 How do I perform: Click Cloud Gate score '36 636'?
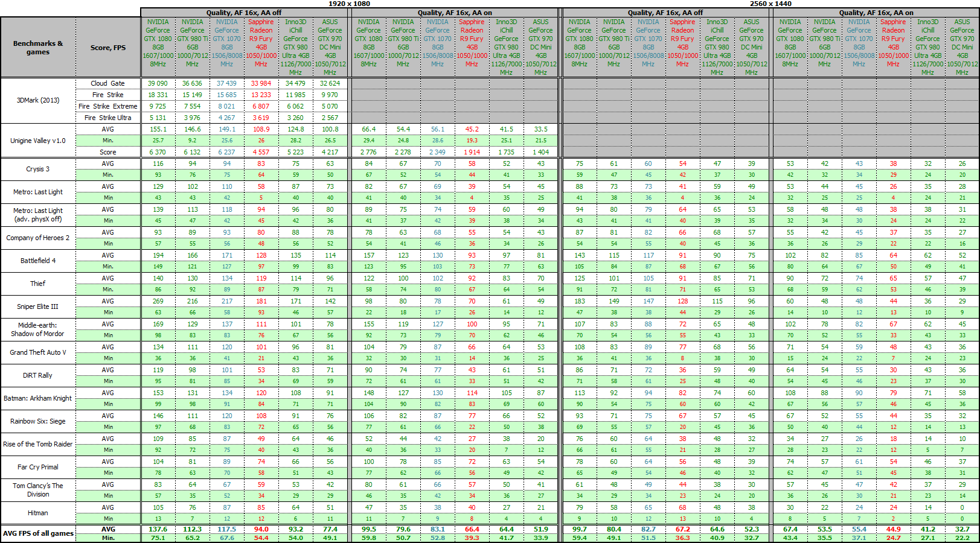pyautogui.click(x=193, y=83)
